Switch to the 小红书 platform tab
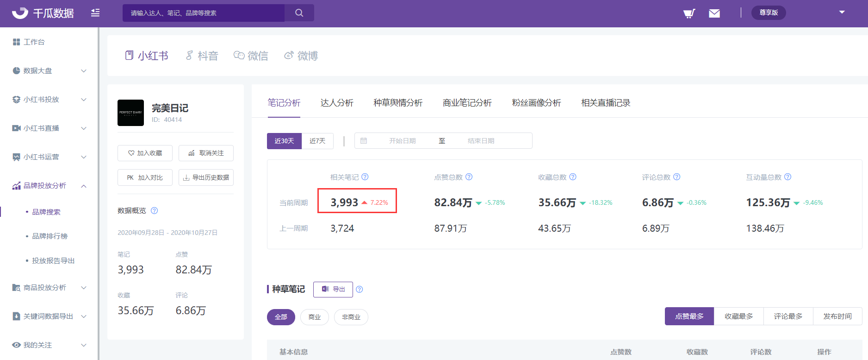The width and height of the screenshot is (868, 360). [x=147, y=56]
